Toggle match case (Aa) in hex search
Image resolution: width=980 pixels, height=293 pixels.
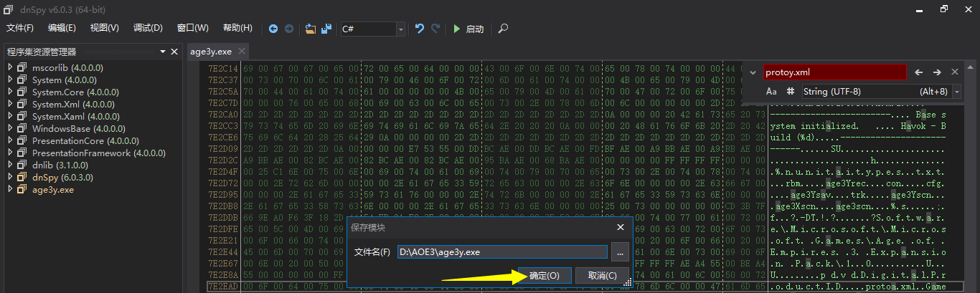[x=772, y=92]
